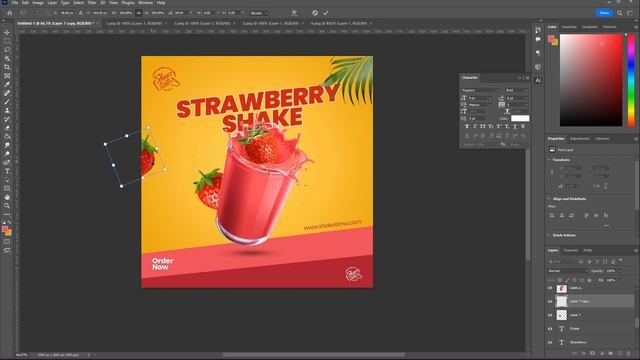Click the add layer mask icon
Viewport: 640px width, 360px height.
click(x=593, y=353)
